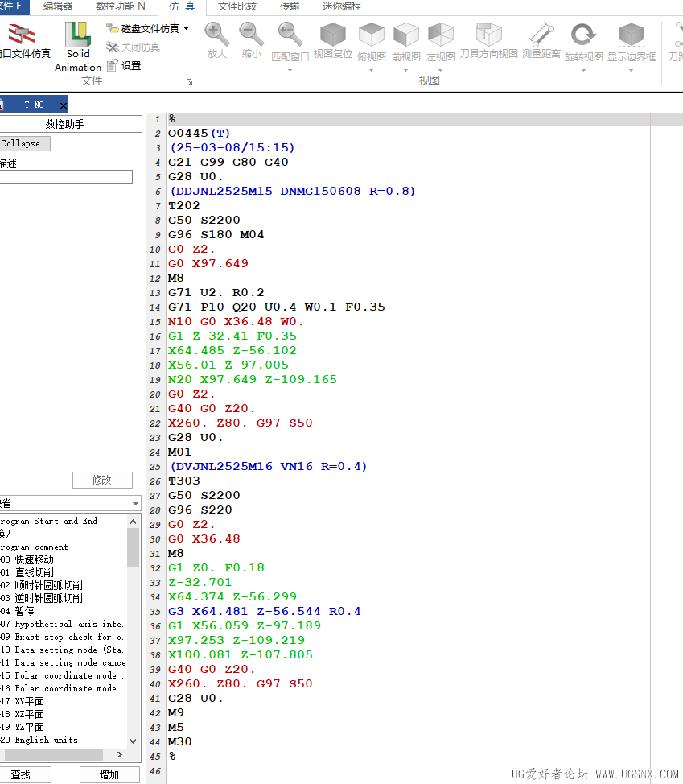Select tool direction view (刀具方向视图)

pos(488,40)
